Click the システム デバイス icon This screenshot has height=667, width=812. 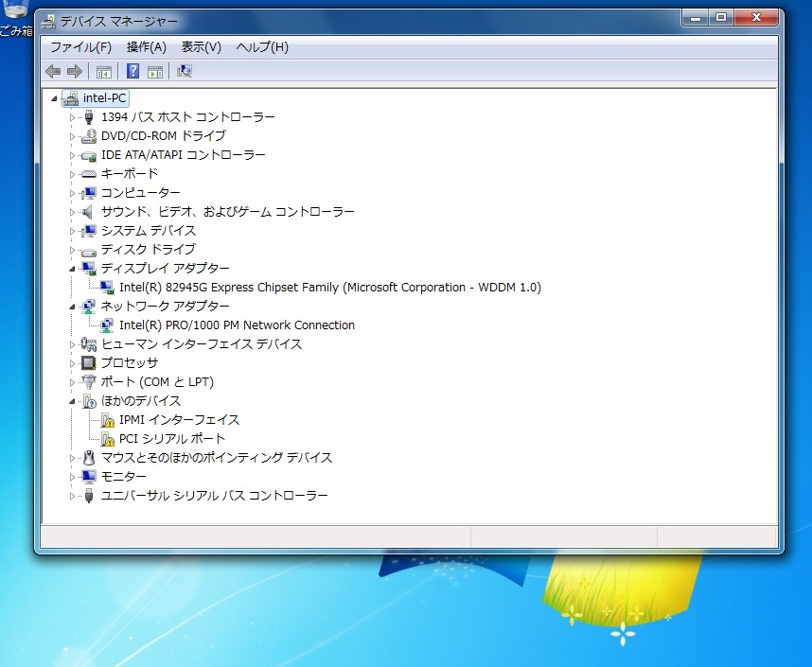[x=89, y=231]
